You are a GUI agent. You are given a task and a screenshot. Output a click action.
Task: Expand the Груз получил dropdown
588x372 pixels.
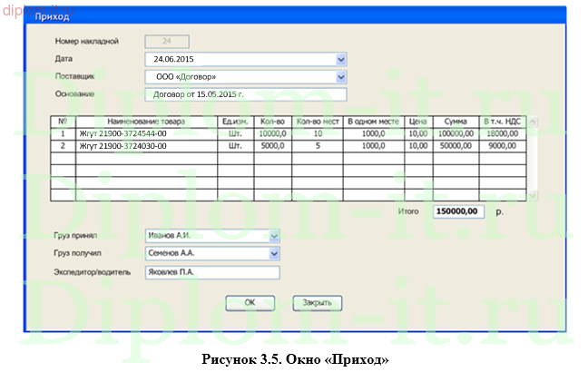tap(274, 253)
